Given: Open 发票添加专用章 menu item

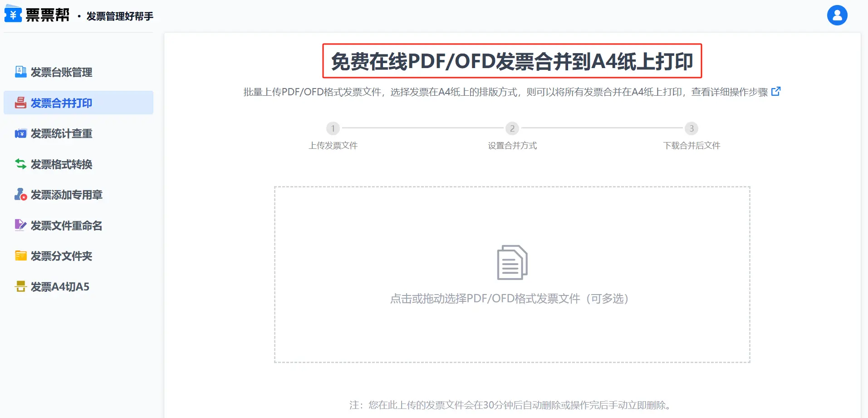Looking at the screenshot, I should [x=78, y=194].
